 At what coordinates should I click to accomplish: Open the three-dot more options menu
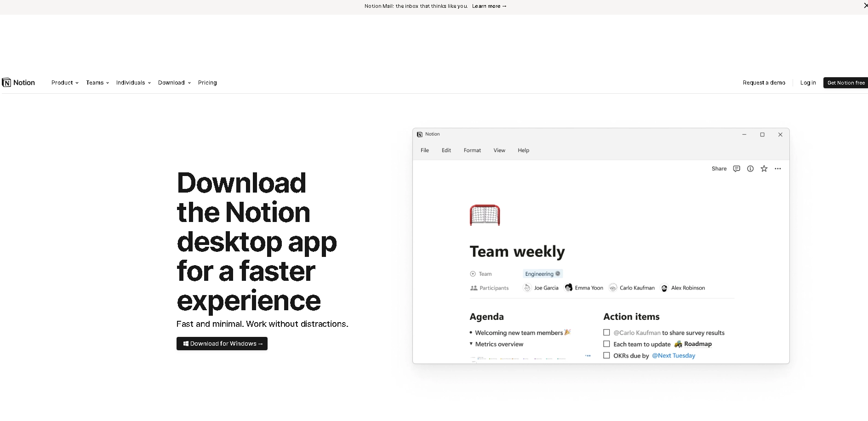(778, 169)
